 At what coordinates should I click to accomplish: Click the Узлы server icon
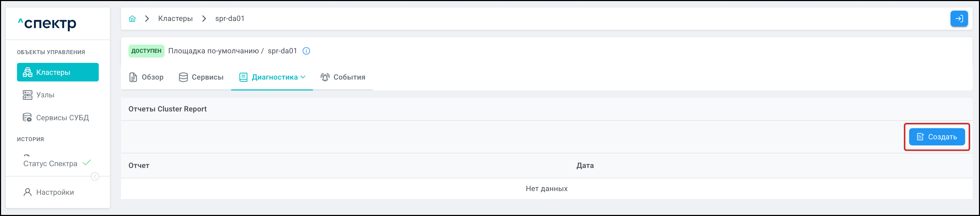click(x=27, y=95)
